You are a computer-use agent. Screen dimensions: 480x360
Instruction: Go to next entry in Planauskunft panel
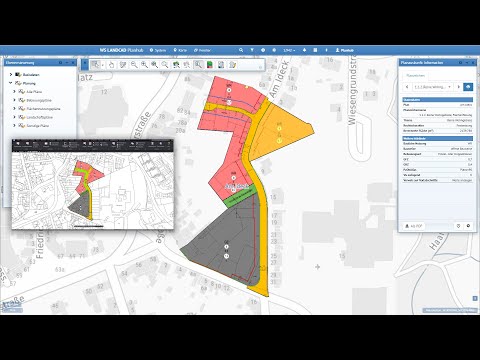[459, 87]
